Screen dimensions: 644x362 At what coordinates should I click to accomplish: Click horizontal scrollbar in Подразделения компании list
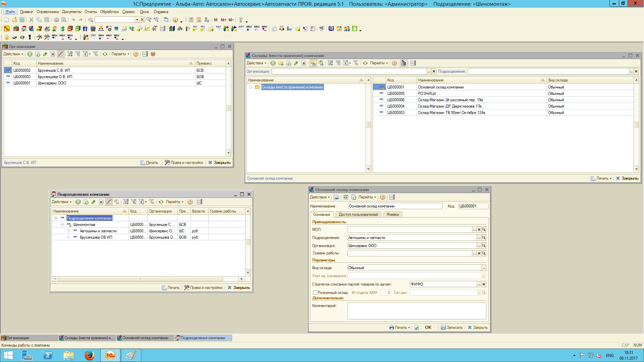pos(141,279)
